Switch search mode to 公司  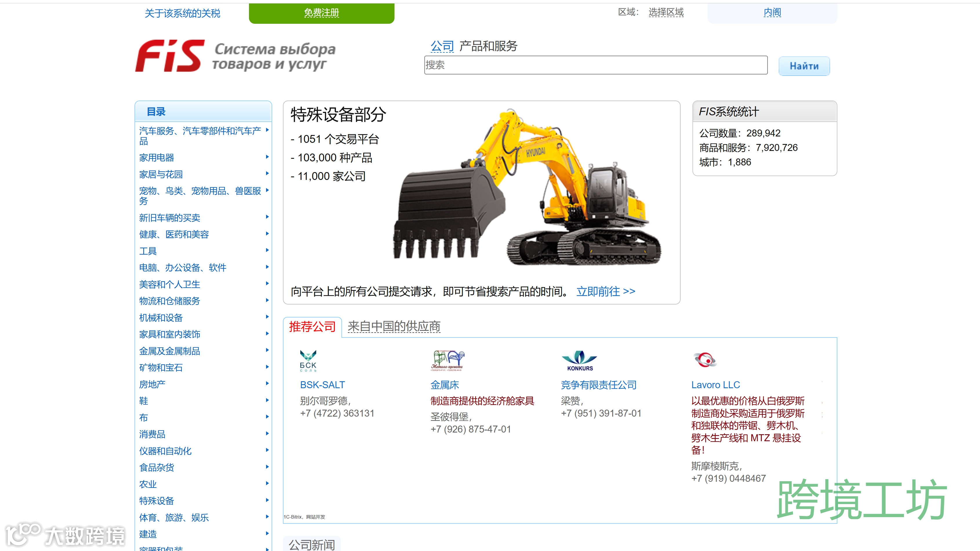point(442,46)
